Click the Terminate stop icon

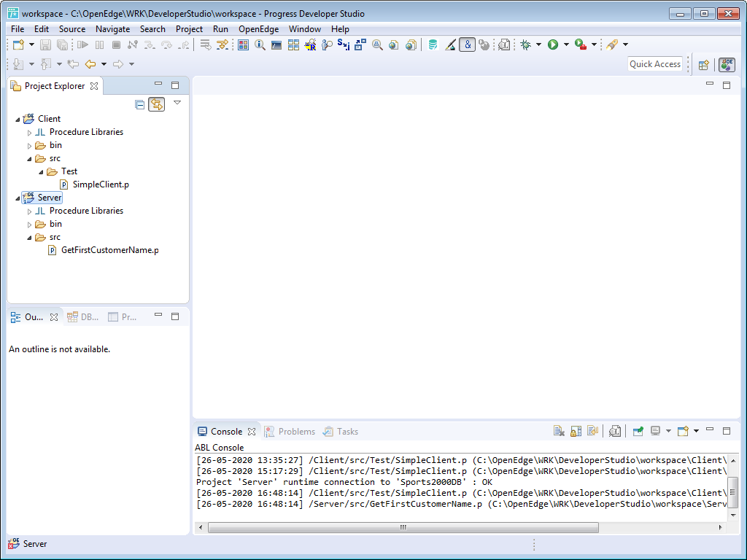tap(116, 44)
